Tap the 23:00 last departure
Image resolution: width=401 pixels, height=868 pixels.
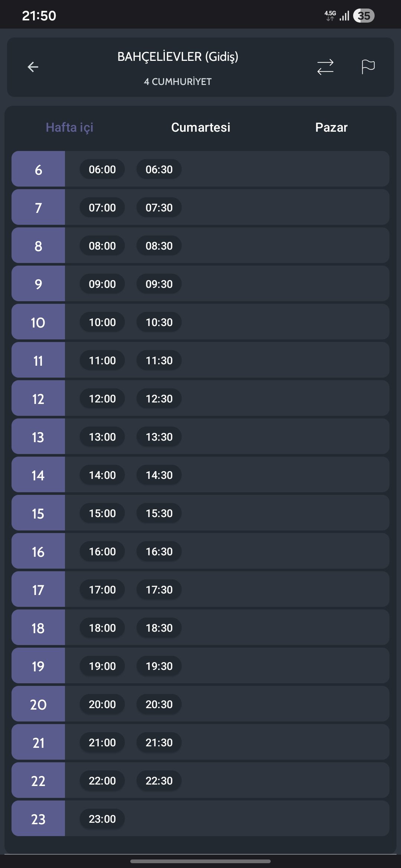(102, 819)
